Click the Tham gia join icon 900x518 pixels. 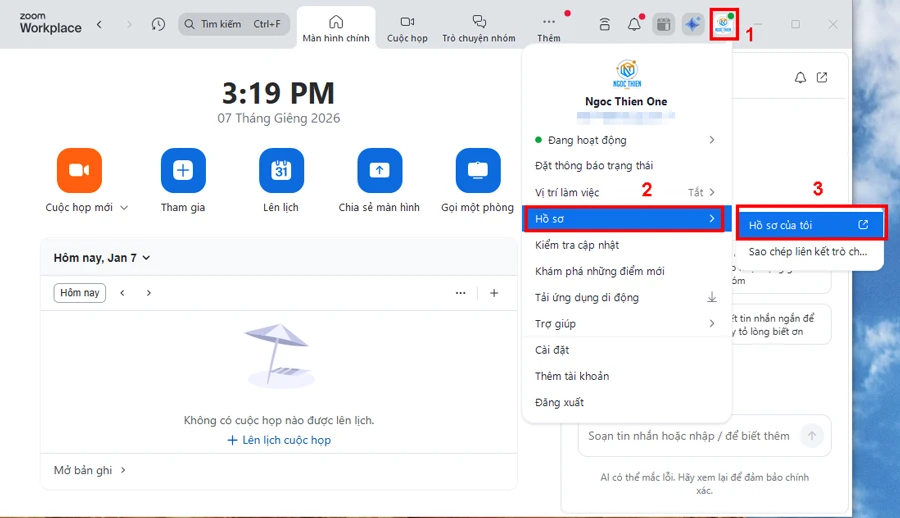183,170
